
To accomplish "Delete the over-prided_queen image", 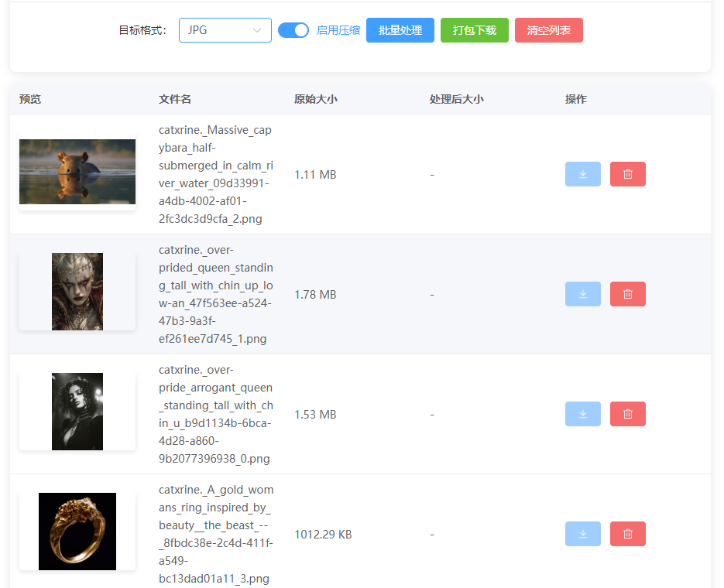I will click(627, 294).
